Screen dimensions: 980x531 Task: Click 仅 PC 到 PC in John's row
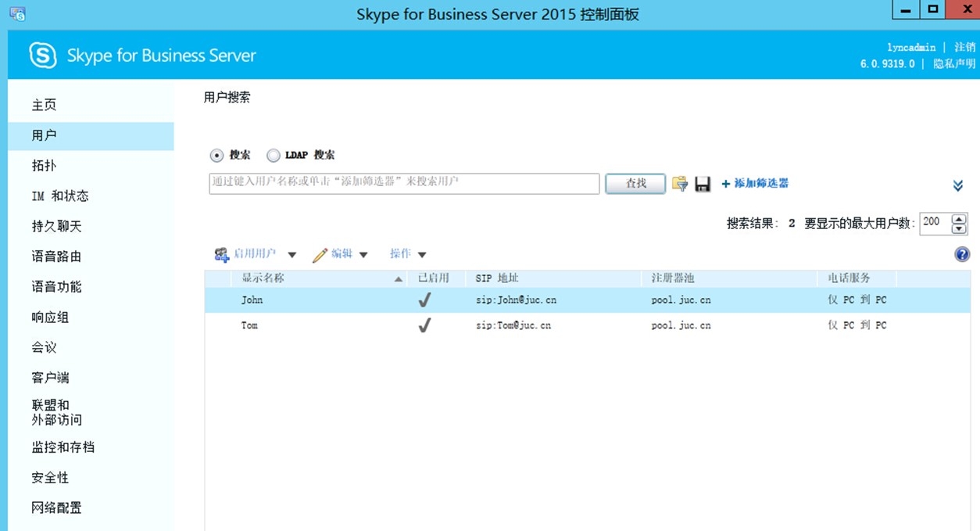point(857,300)
